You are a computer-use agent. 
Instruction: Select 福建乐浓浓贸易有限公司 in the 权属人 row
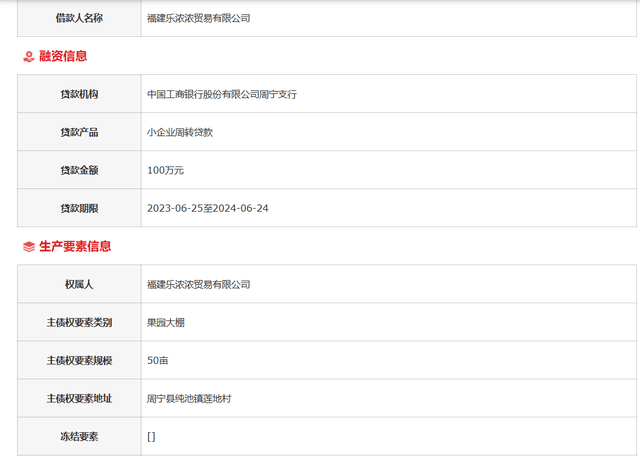198,284
